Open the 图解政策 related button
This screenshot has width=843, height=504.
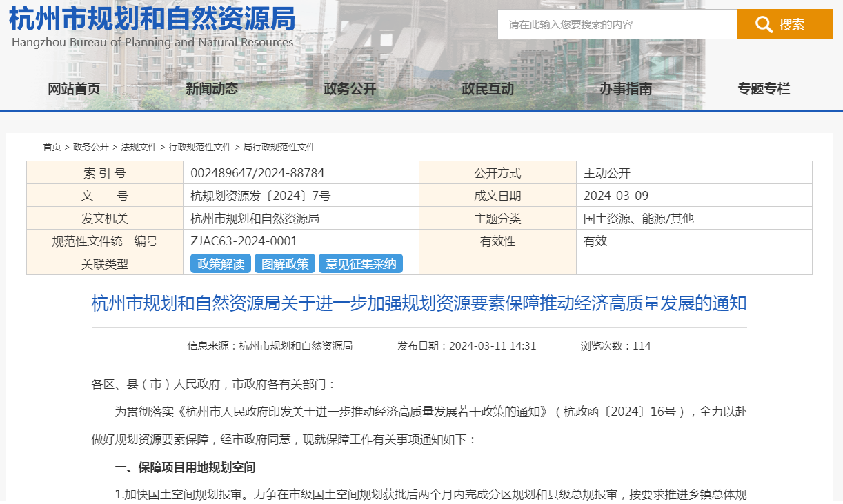tap(285, 263)
